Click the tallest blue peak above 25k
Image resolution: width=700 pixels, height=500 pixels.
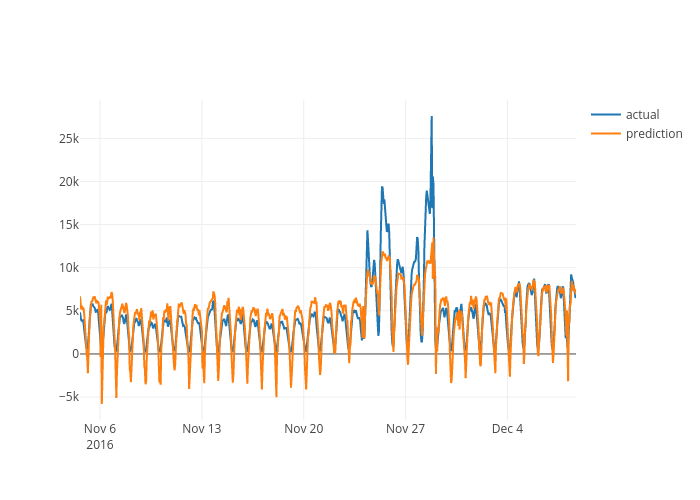tap(432, 117)
